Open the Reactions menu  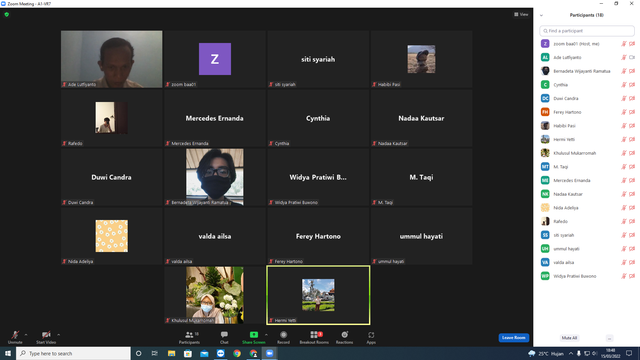[x=344, y=337]
